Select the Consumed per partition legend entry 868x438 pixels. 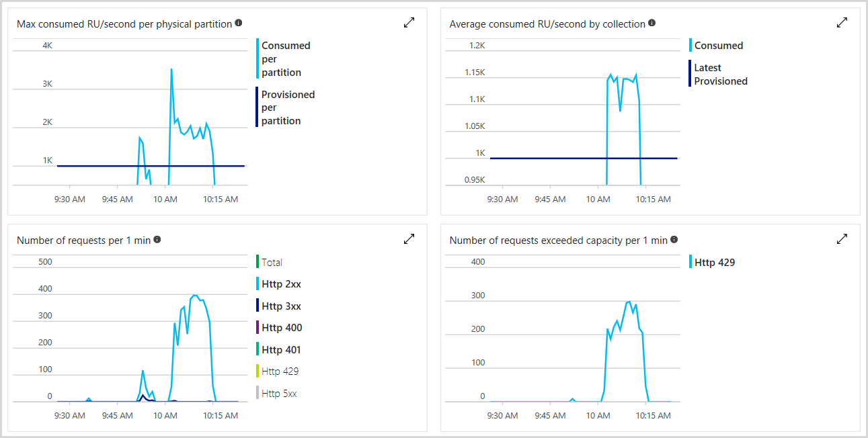(282, 58)
